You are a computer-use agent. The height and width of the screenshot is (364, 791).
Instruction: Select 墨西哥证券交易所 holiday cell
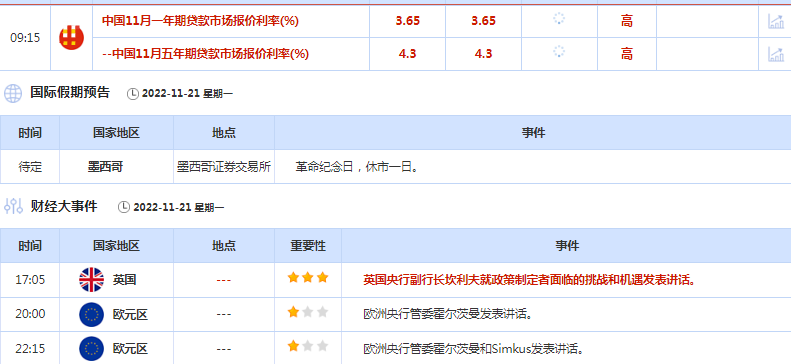coord(224,166)
